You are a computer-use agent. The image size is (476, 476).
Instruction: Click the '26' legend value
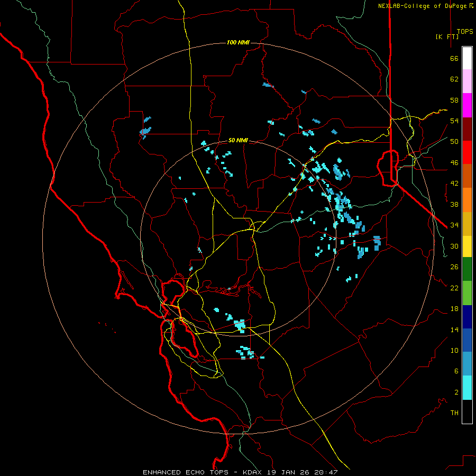click(x=454, y=267)
